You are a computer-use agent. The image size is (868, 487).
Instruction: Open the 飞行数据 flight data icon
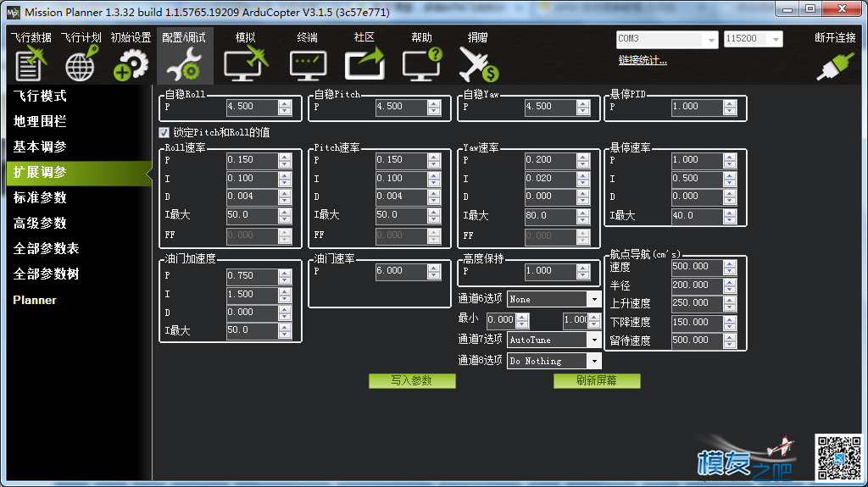(31, 63)
